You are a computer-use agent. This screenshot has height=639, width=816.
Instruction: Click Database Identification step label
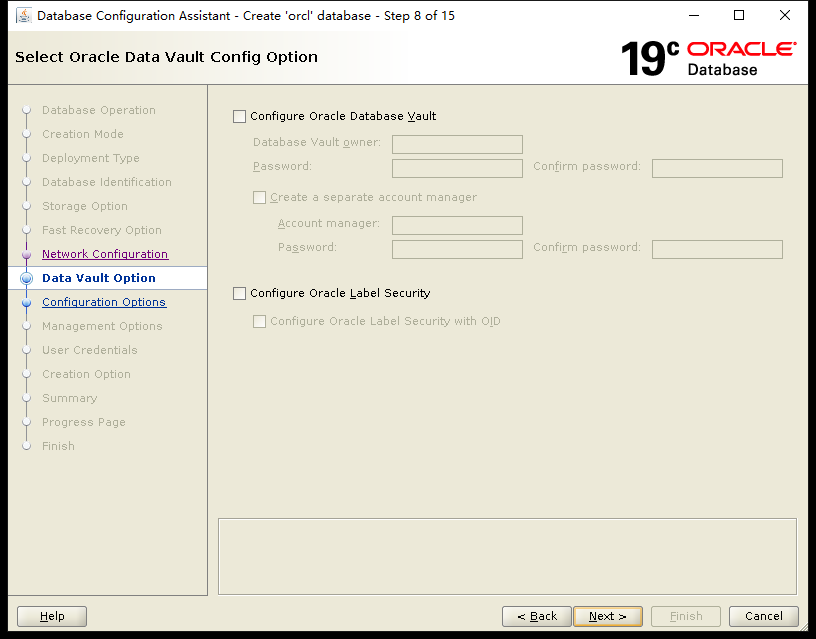pos(107,182)
